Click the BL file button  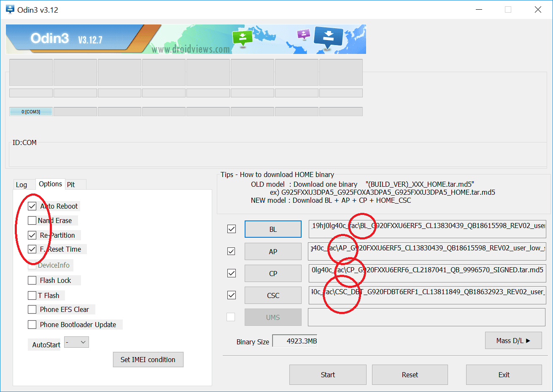[273, 229]
